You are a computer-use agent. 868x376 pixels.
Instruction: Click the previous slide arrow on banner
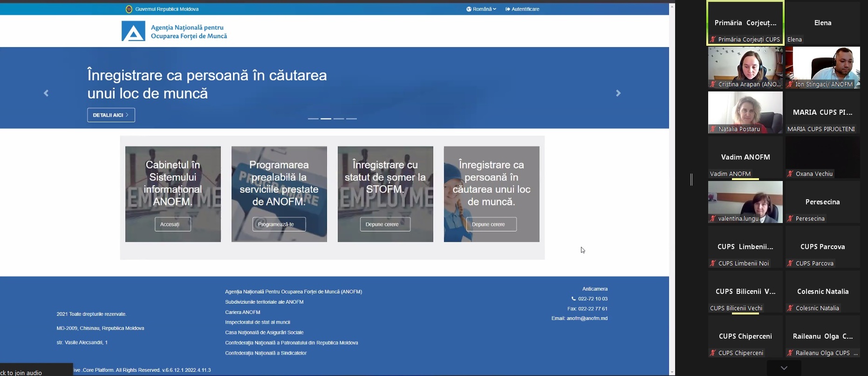coord(46,93)
